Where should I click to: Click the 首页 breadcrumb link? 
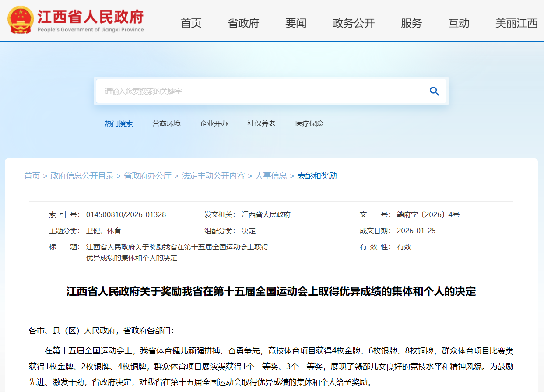click(x=32, y=176)
